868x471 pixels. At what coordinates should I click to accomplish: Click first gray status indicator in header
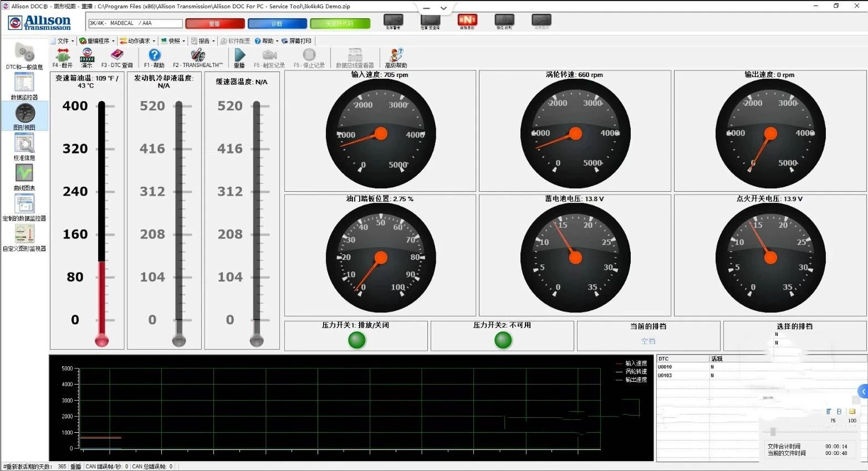tap(394, 21)
